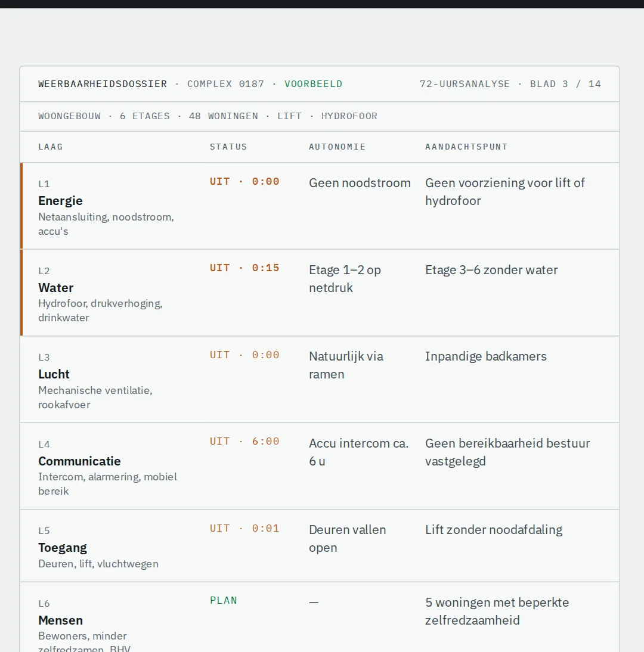Click the L3 layer code

[44, 358]
